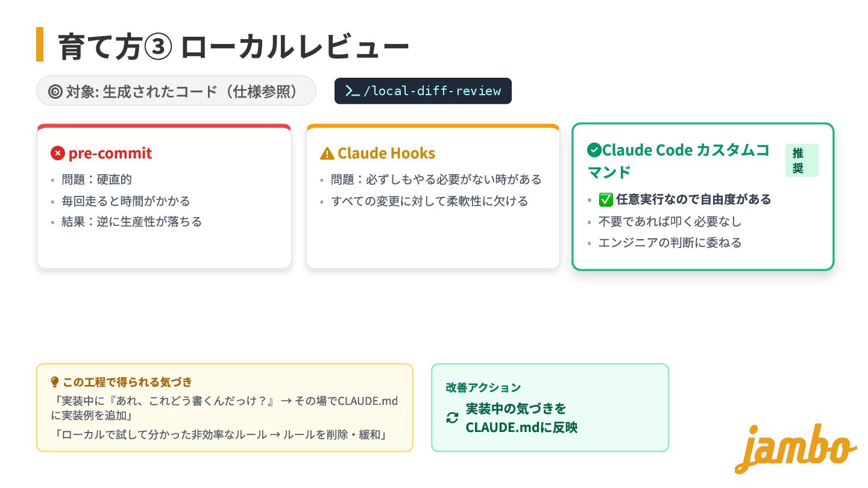Click the Claude Hooks card title
868x488 pixels.
coord(386,154)
